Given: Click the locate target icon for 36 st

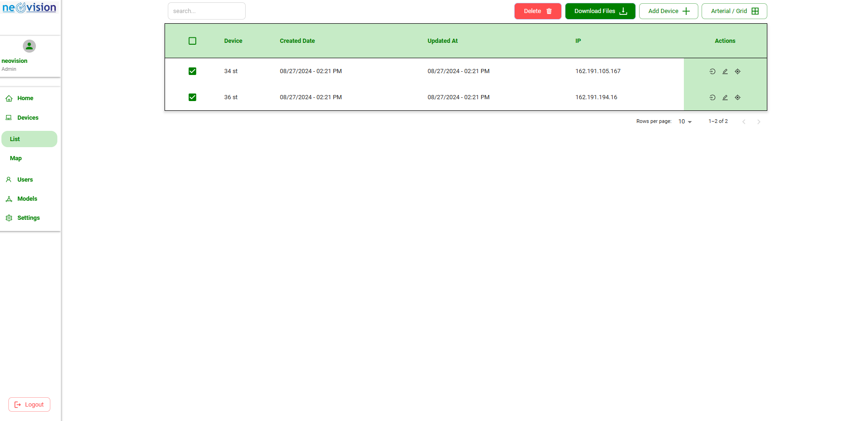Looking at the screenshot, I should [x=737, y=97].
